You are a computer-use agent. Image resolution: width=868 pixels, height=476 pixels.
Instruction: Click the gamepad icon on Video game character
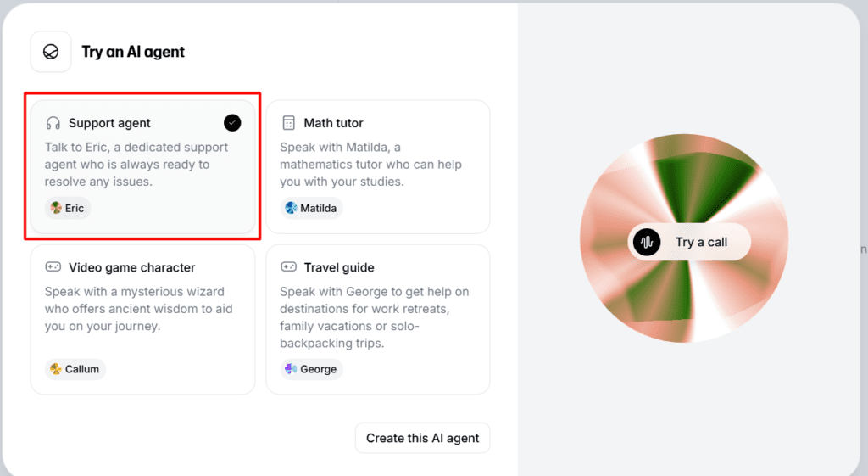53,267
